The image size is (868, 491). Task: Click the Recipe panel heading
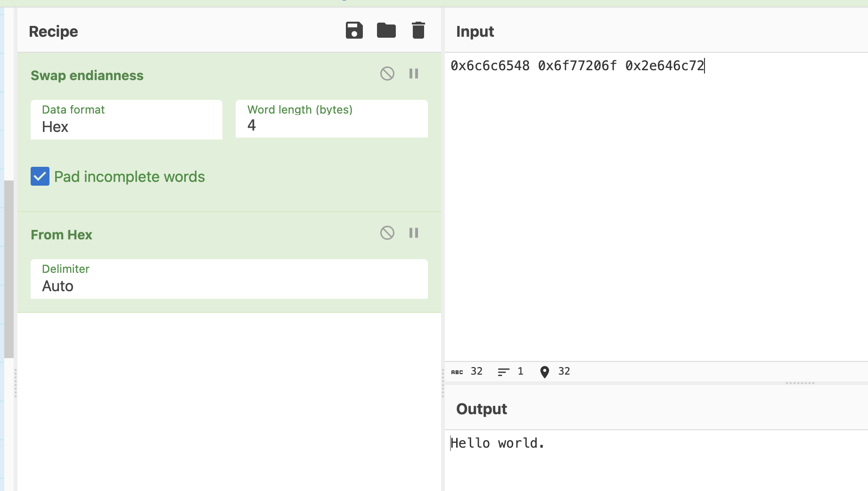(53, 32)
